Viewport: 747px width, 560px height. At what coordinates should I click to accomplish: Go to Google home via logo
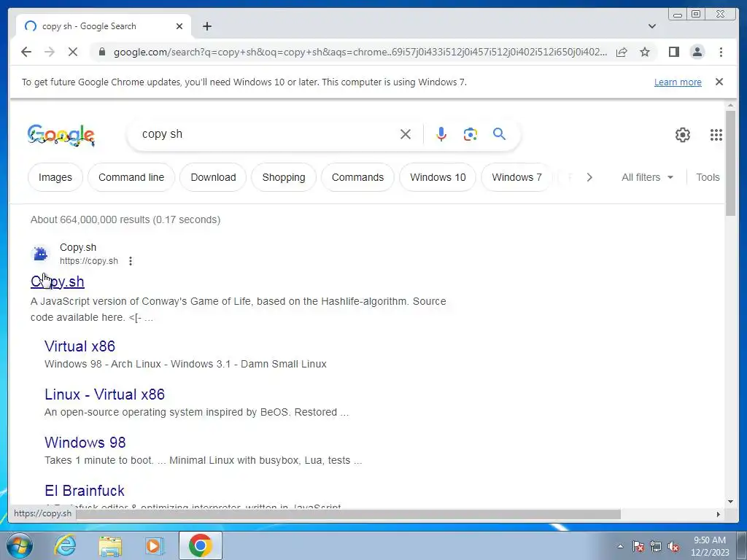[x=61, y=135]
